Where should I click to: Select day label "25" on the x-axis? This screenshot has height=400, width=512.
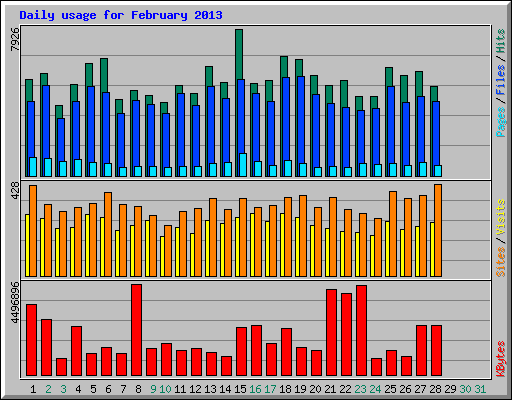(390, 389)
